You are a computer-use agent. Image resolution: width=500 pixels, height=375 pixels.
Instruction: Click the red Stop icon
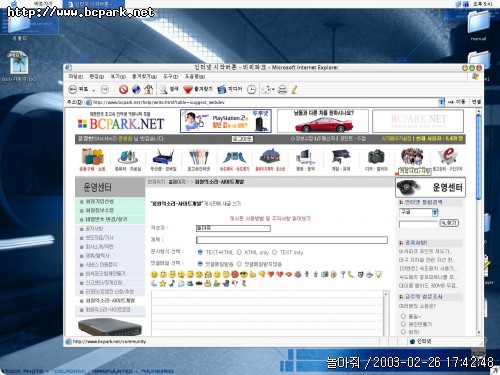pos(123,89)
